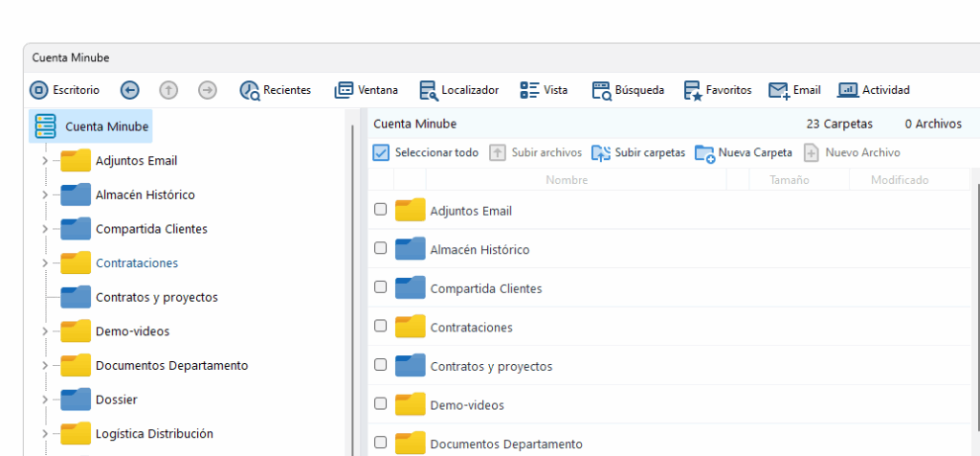
Task: Select Adjuntos Email name in file list
Action: pos(471,211)
